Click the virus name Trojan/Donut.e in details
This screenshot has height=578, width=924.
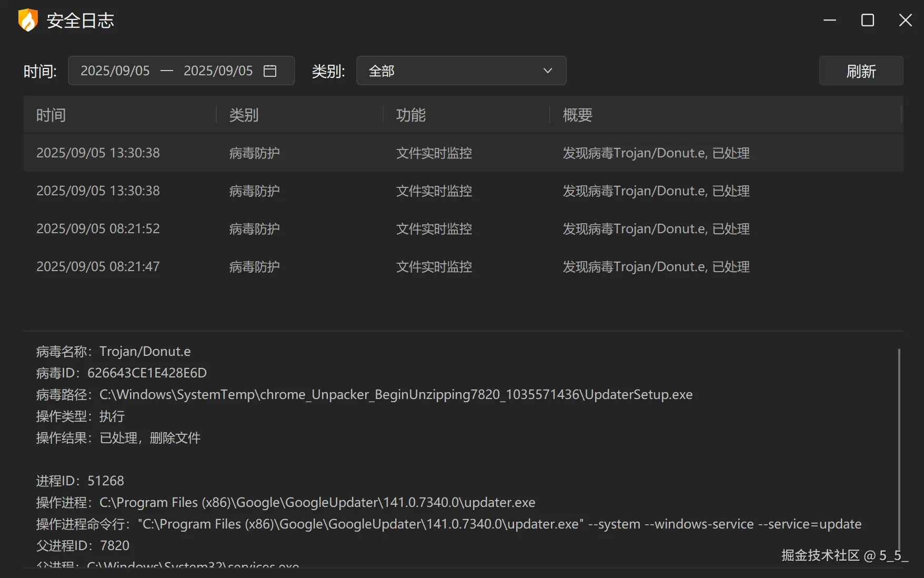[145, 351]
